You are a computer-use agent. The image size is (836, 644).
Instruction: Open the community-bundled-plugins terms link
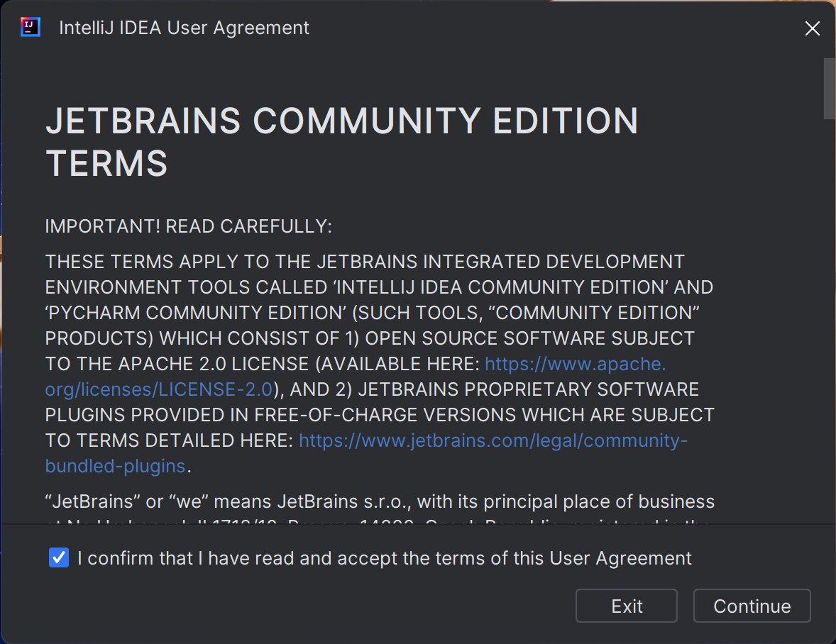coord(493,440)
